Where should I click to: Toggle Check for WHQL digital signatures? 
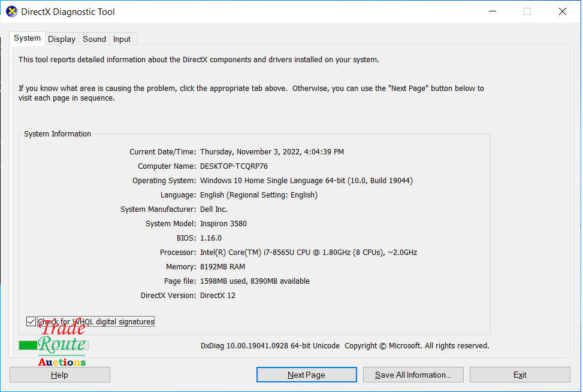[x=31, y=322]
